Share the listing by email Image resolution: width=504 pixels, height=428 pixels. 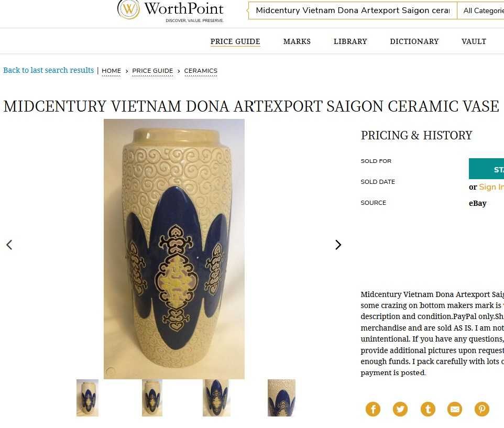pyautogui.click(x=455, y=409)
